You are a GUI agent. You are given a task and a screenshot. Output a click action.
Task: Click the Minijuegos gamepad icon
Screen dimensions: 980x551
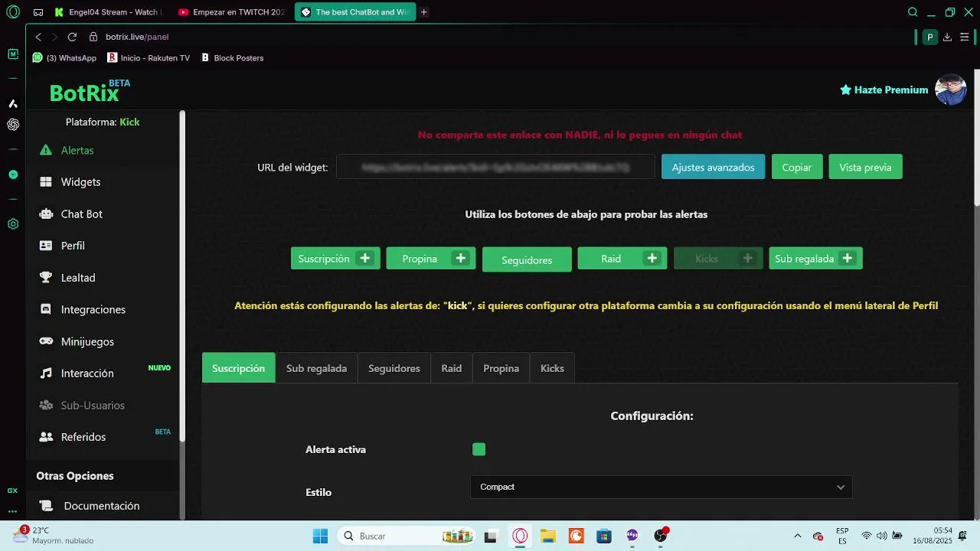click(46, 341)
